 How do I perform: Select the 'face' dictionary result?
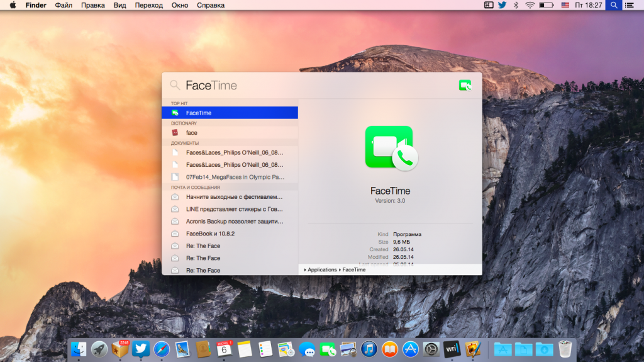[230, 132]
